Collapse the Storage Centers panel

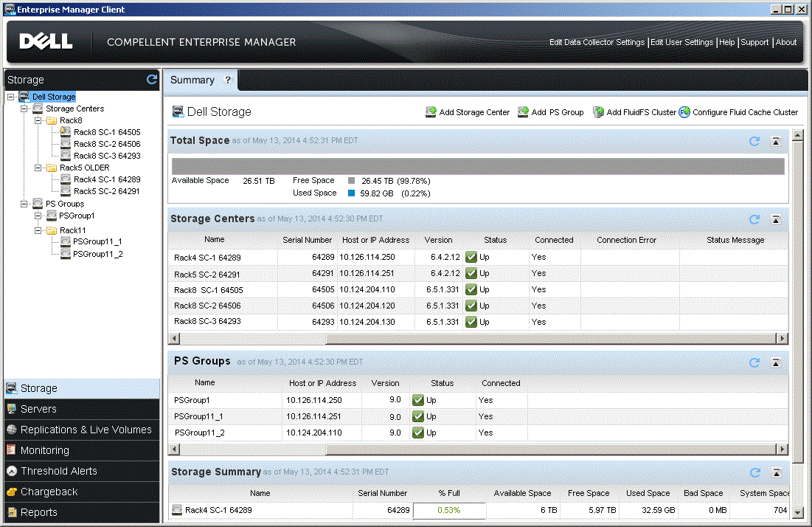(x=776, y=220)
